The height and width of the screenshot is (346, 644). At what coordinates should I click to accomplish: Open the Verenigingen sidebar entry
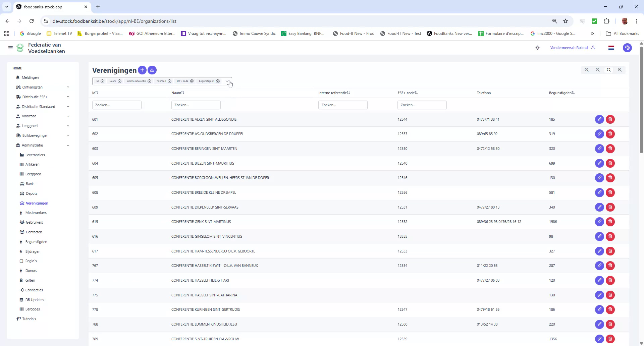(37, 203)
